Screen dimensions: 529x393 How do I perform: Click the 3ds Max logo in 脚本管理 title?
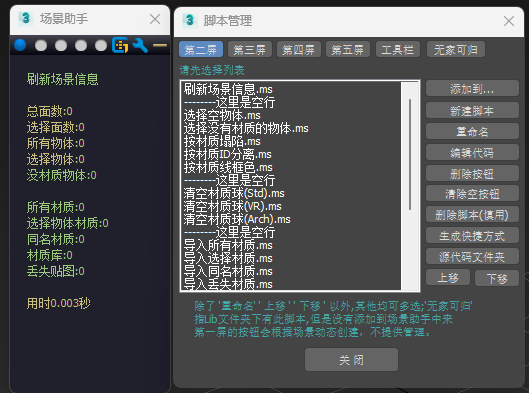[190, 20]
